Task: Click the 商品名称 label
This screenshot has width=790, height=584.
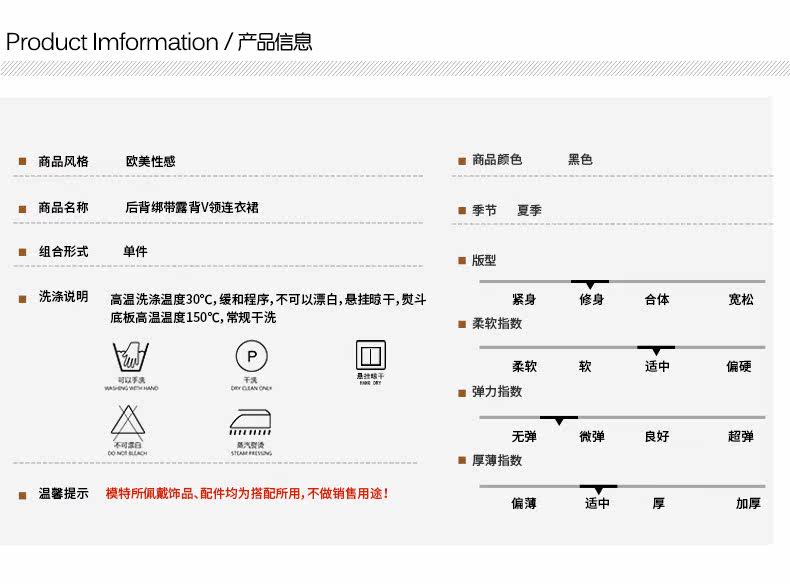Action: coord(63,207)
